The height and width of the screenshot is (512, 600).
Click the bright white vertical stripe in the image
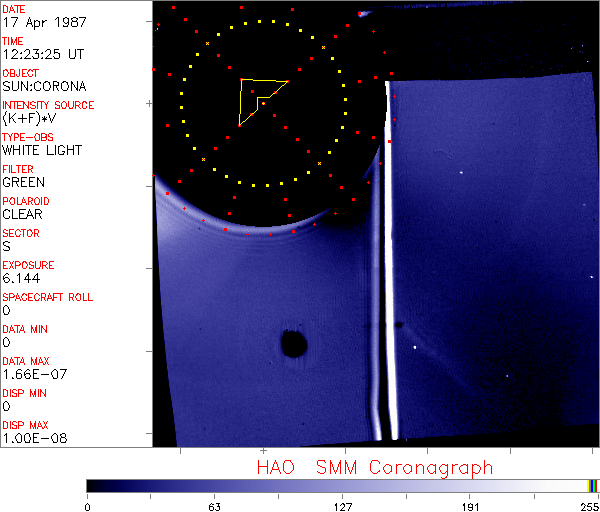click(x=392, y=260)
